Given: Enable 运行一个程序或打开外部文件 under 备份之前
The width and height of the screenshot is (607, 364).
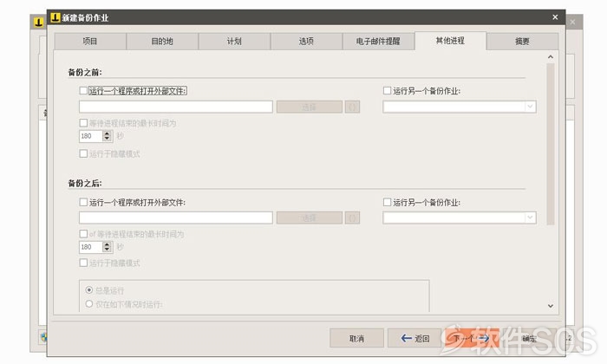Looking at the screenshot, I should [x=83, y=90].
